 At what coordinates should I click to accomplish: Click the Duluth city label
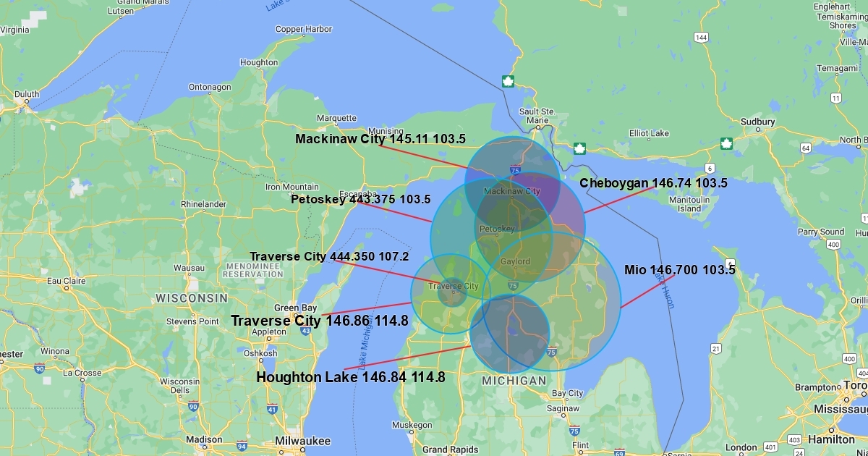(27, 94)
